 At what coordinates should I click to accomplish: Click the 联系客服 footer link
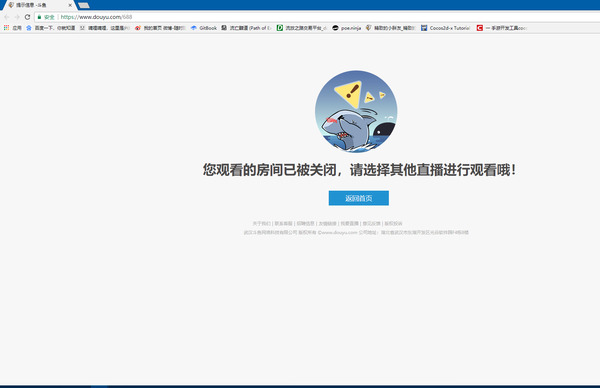click(x=284, y=223)
